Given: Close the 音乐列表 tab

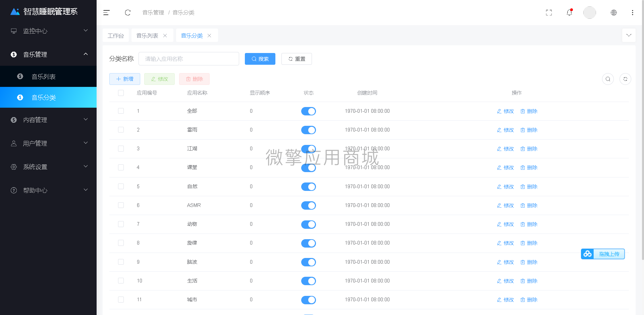Looking at the screenshot, I should tap(165, 36).
